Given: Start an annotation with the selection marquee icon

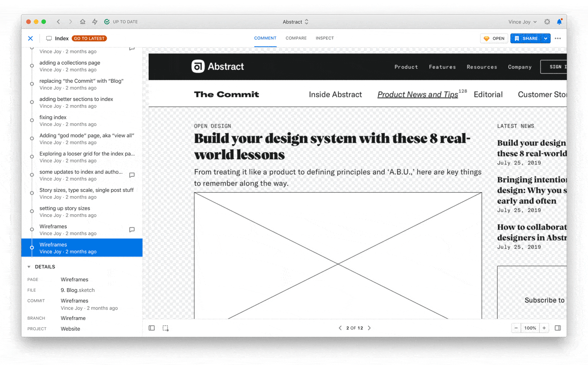Looking at the screenshot, I should pyautogui.click(x=165, y=328).
